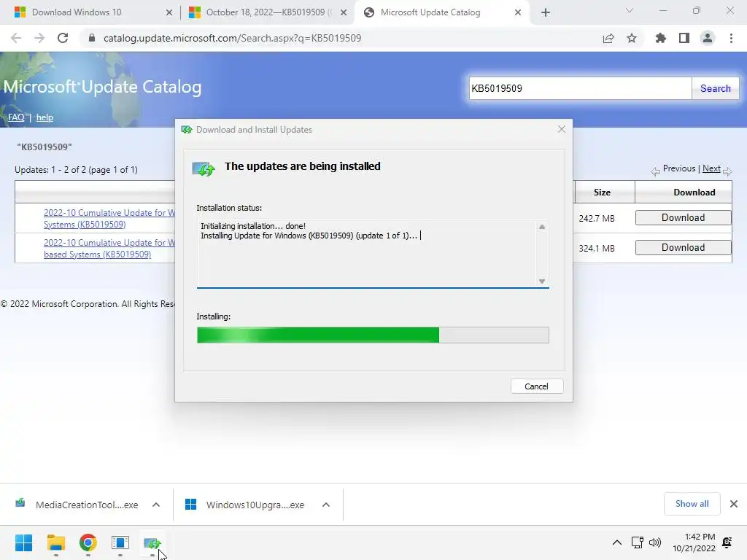
Task: Open the blue window app on the taskbar
Action: click(120, 542)
